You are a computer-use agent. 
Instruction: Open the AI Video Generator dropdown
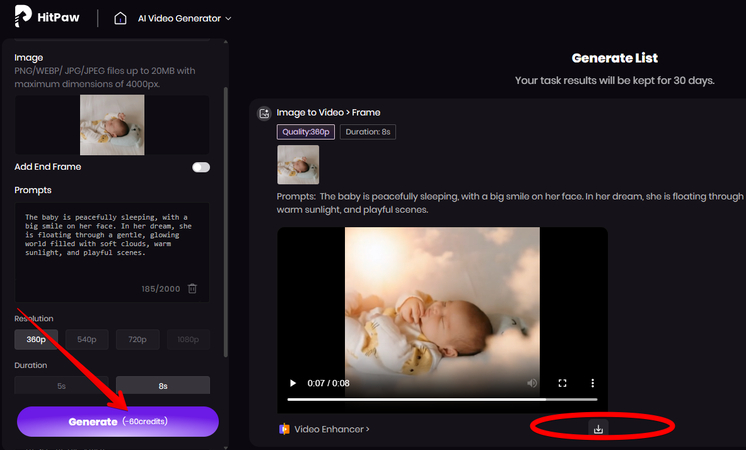pyautogui.click(x=185, y=19)
